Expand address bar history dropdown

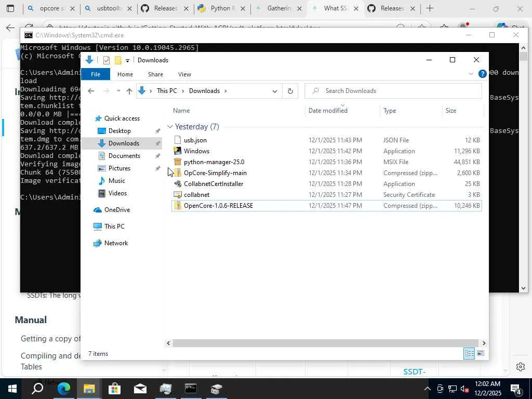tap(275, 91)
